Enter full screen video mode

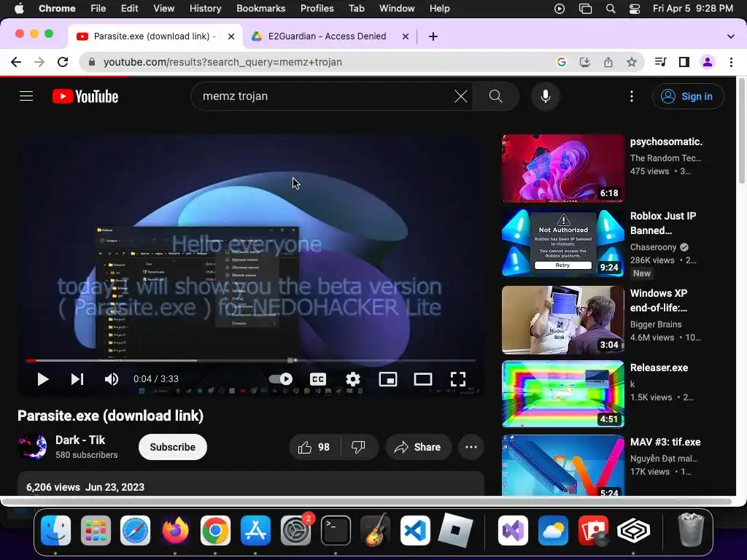pos(458,379)
